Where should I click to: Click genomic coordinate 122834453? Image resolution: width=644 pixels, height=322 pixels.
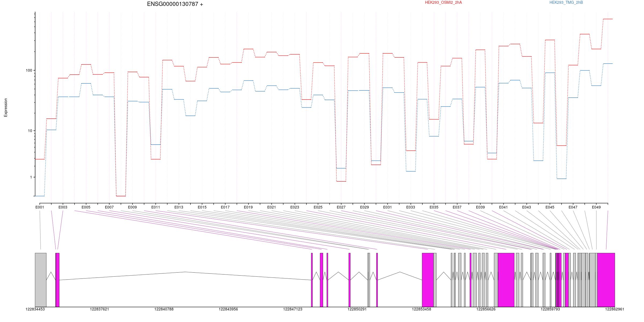coord(35,309)
